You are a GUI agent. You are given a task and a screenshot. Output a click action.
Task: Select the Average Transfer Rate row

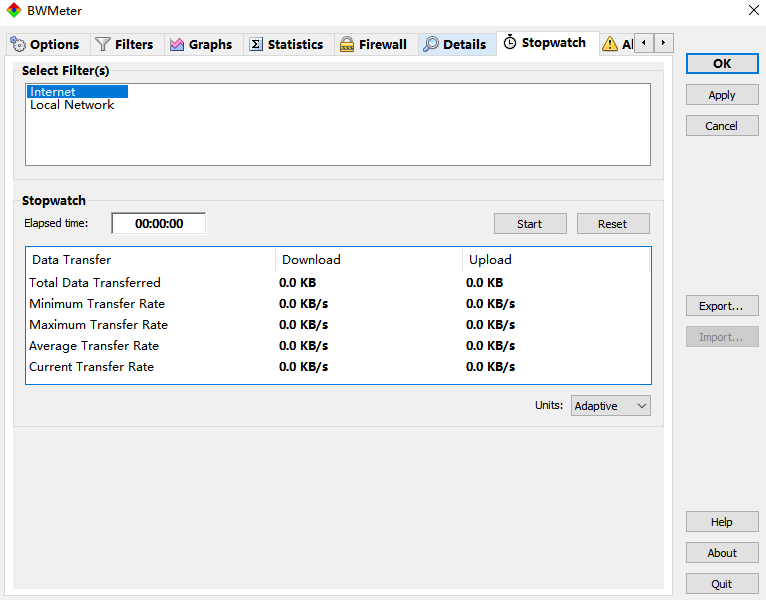coord(338,345)
